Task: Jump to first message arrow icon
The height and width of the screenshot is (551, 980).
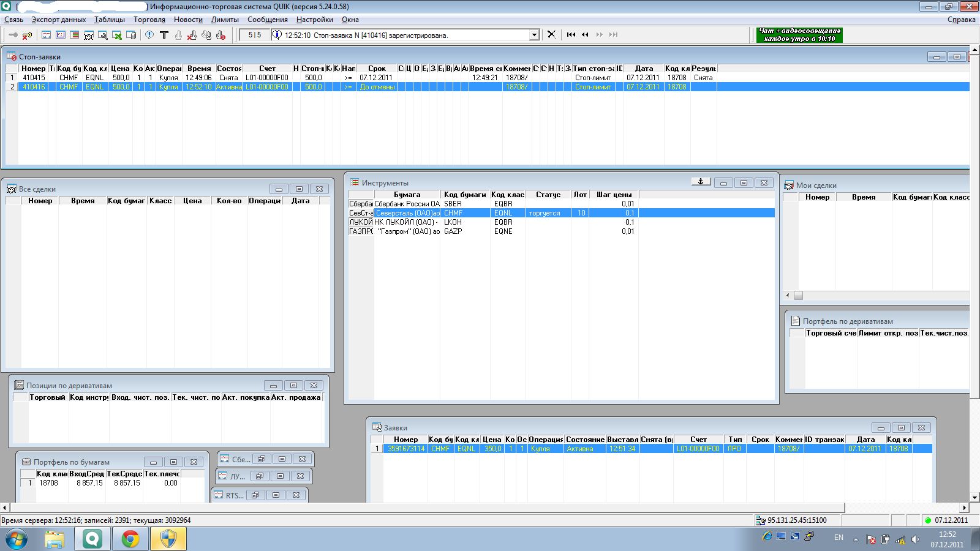Action: (x=571, y=34)
